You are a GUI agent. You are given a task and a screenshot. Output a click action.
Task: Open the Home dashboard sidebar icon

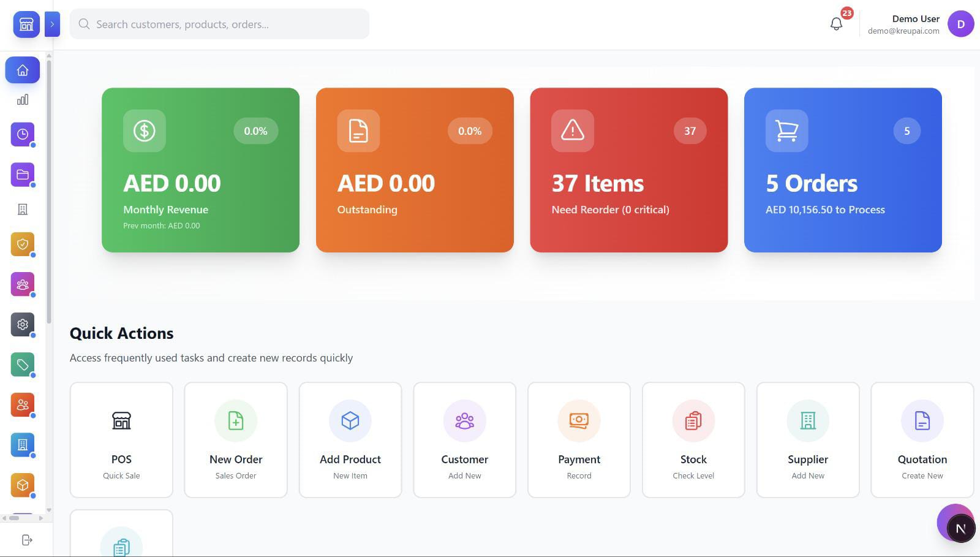23,70
